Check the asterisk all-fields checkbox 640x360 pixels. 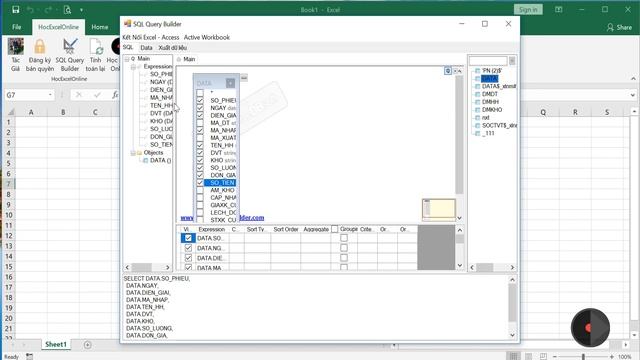(200, 93)
